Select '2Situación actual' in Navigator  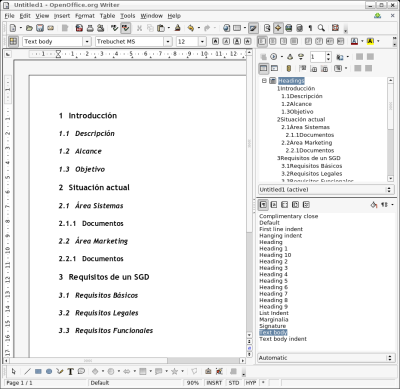tap(301, 119)
